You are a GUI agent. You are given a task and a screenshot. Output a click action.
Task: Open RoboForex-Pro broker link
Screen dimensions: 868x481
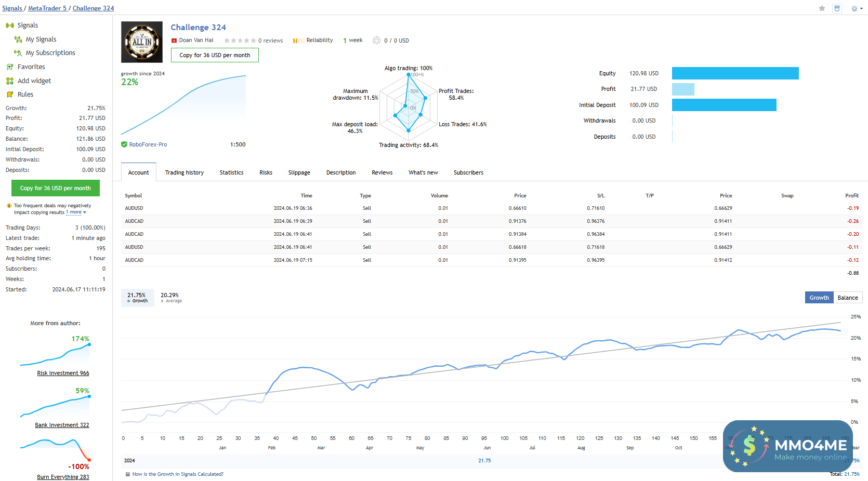point(148,144)
